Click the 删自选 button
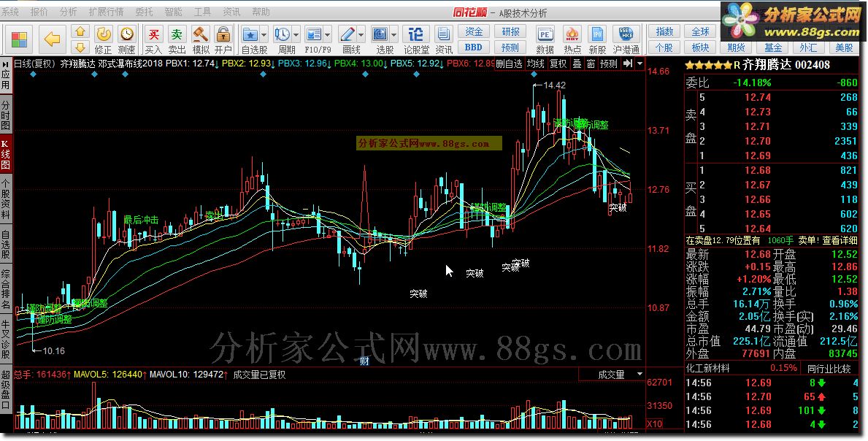Viewport: 868px width, 441px height. [509, 64]
